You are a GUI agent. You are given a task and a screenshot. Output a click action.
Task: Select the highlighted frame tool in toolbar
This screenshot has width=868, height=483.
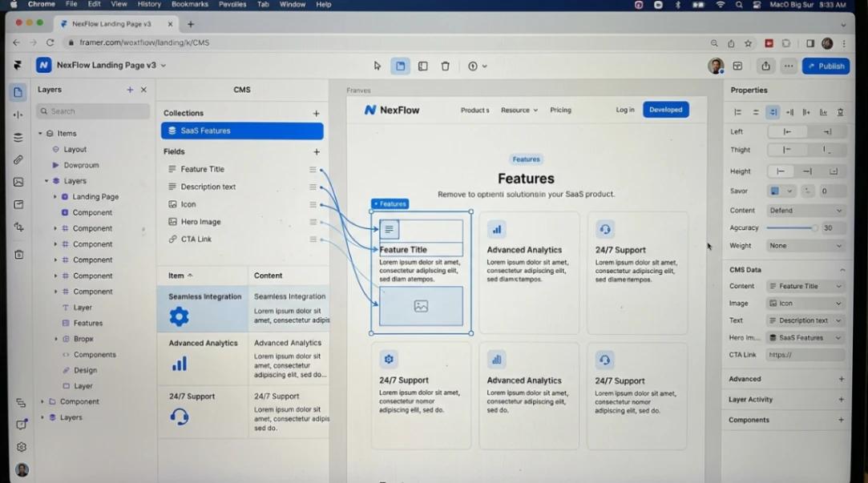[x=400, y=66]
